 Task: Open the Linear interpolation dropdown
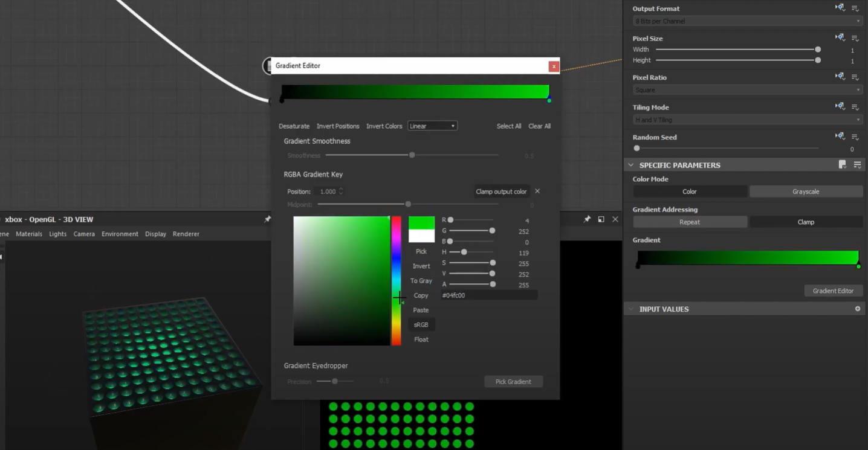click(x=432, y=126)
